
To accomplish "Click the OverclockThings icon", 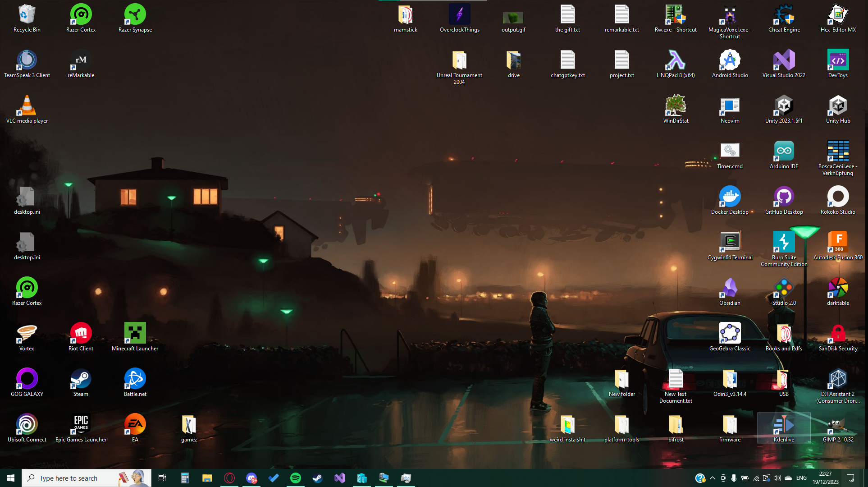I will (x=459, y=18).
